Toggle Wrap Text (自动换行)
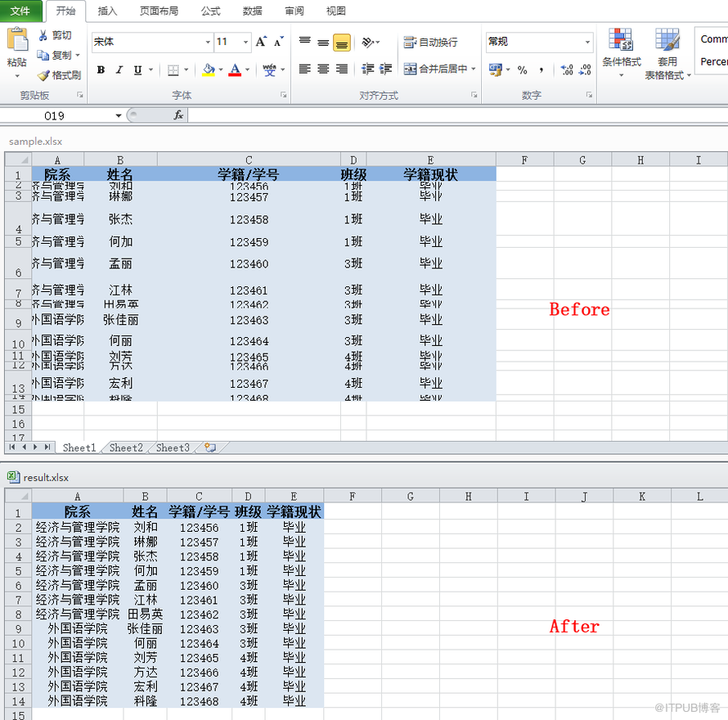 click(x=431, y=42)
